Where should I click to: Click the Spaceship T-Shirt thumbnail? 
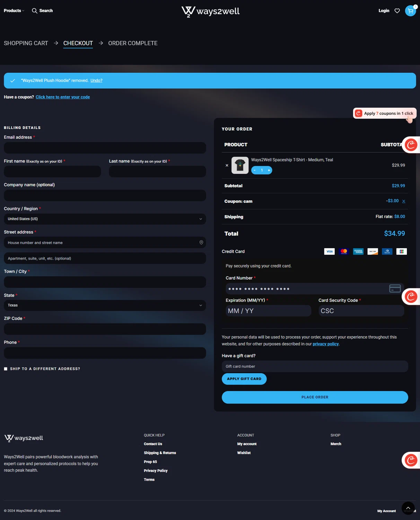[240, 165]
